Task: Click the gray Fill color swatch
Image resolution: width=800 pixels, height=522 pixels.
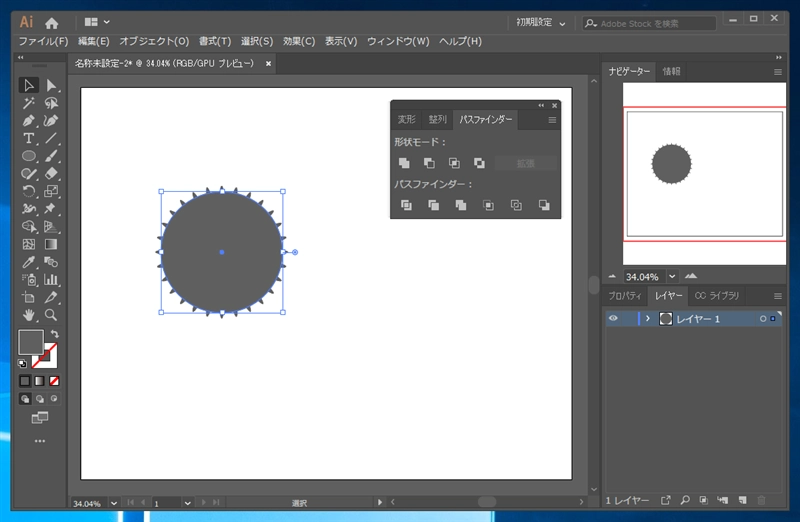Action: [x=31, y=342]
